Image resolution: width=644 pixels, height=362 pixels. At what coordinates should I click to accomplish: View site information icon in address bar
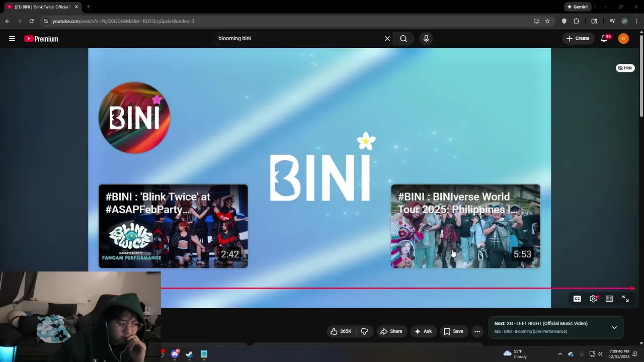46,21
